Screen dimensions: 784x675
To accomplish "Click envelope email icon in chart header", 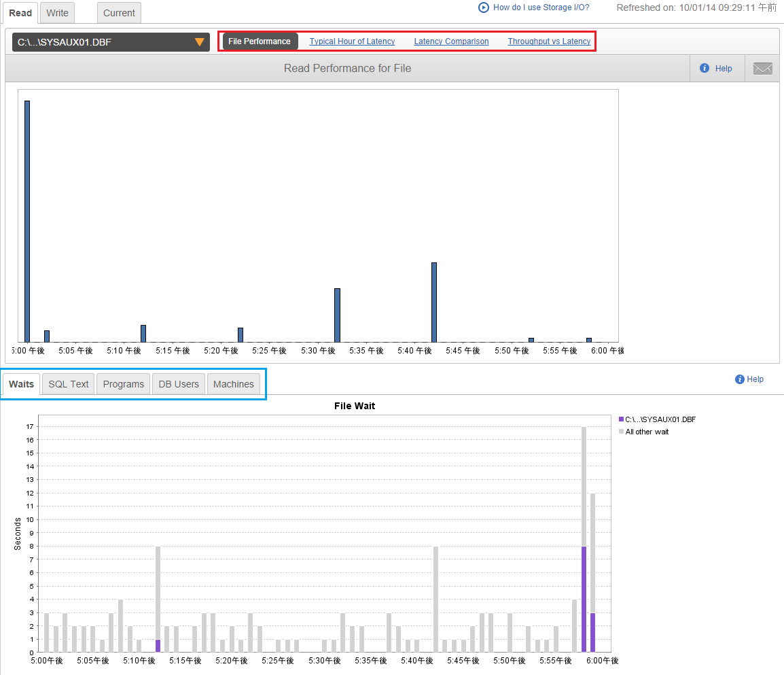I will click(x=762, y=69).
